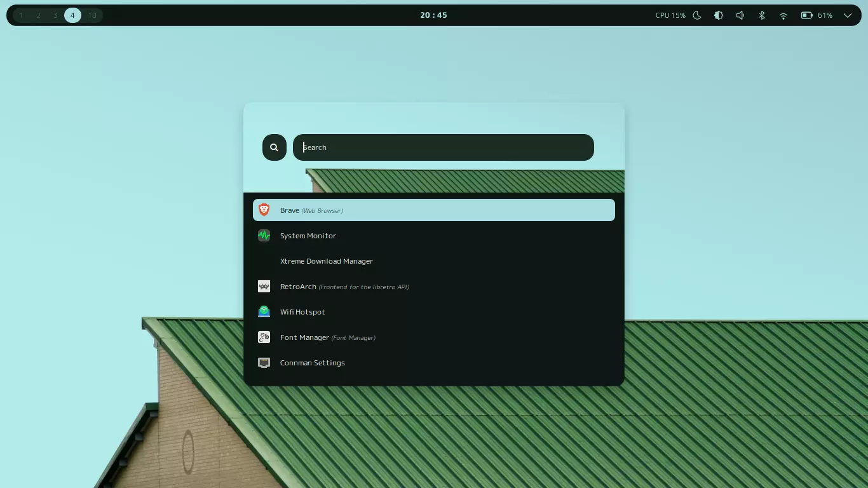
Task: Select Font Manager entry
Action: click(434, 337)
